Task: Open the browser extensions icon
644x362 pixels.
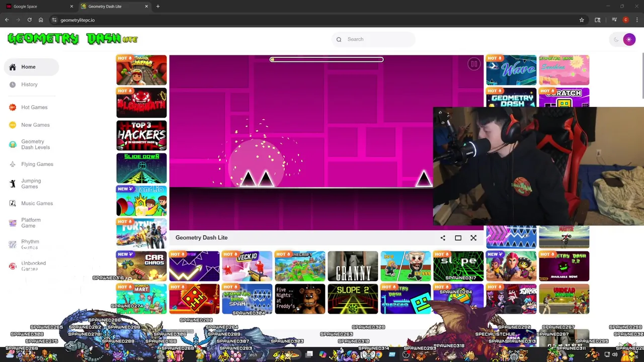Action: pyautogui.click(x=597, y=20)
